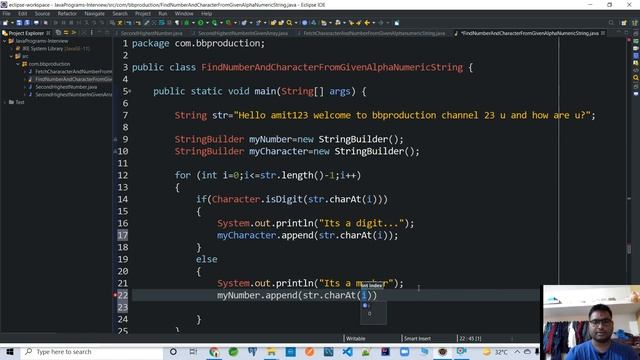The width and height of the screenshot is (640, 360).
Task: Open the Run menu
Action: pyautogui.click(x=162, y=13)
